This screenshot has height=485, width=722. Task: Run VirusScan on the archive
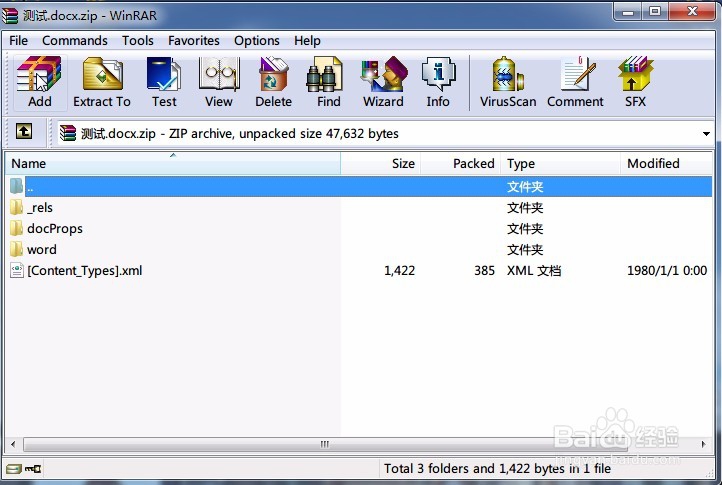pyautogui.click(x=507, y=74)
